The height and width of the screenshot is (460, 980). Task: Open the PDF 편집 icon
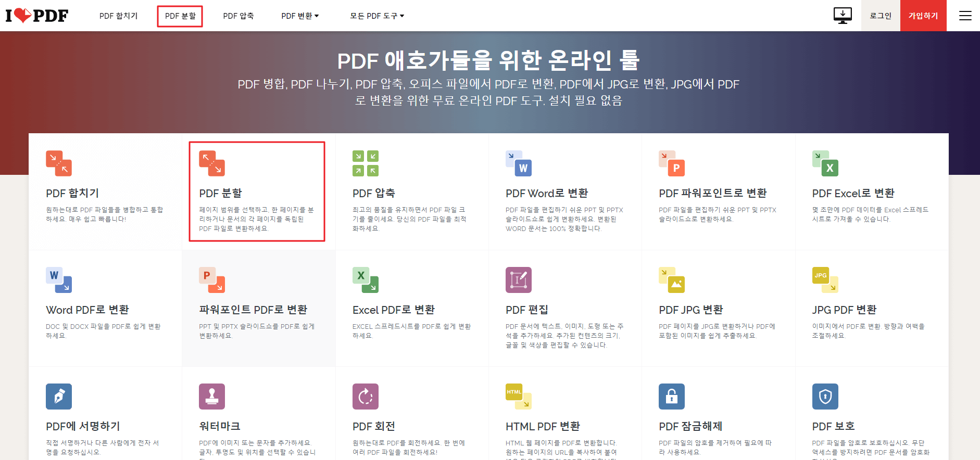point(519,280)
